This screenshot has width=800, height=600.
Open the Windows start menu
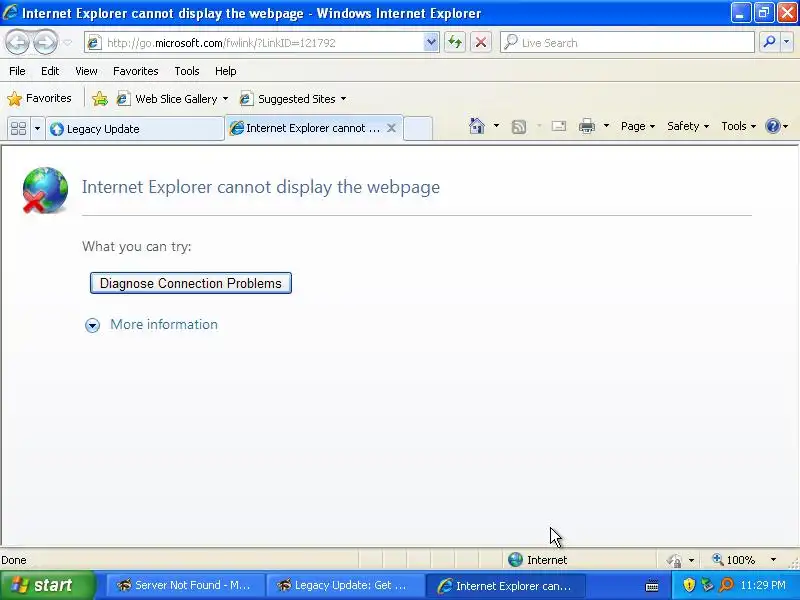click(47, 585)
